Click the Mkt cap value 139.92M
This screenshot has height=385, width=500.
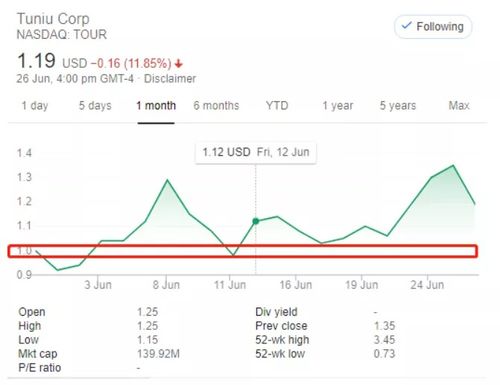click(x=158, y=354)
